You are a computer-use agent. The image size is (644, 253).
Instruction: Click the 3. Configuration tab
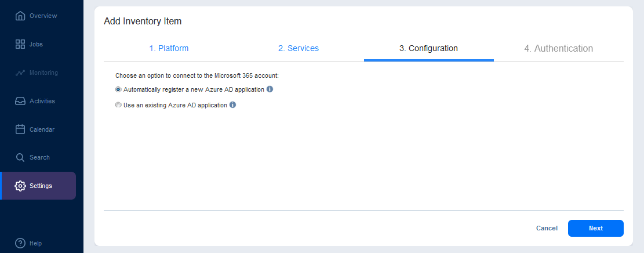428,49
